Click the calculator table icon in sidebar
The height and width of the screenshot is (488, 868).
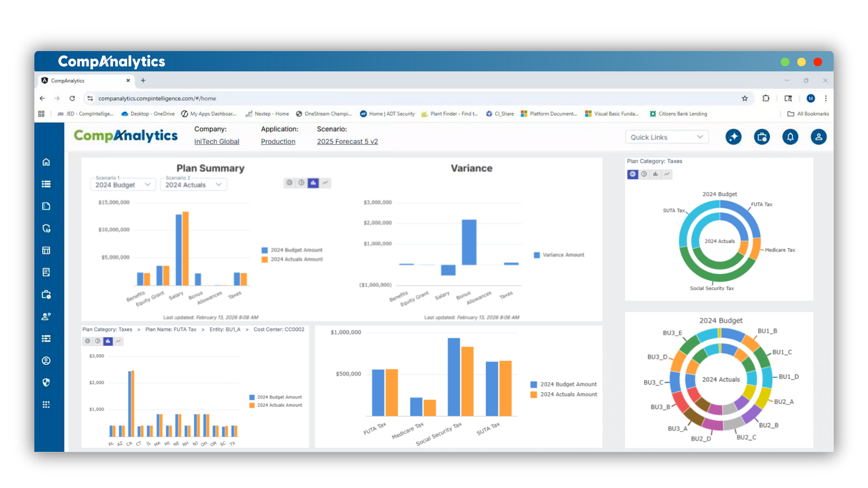[46, 250]
